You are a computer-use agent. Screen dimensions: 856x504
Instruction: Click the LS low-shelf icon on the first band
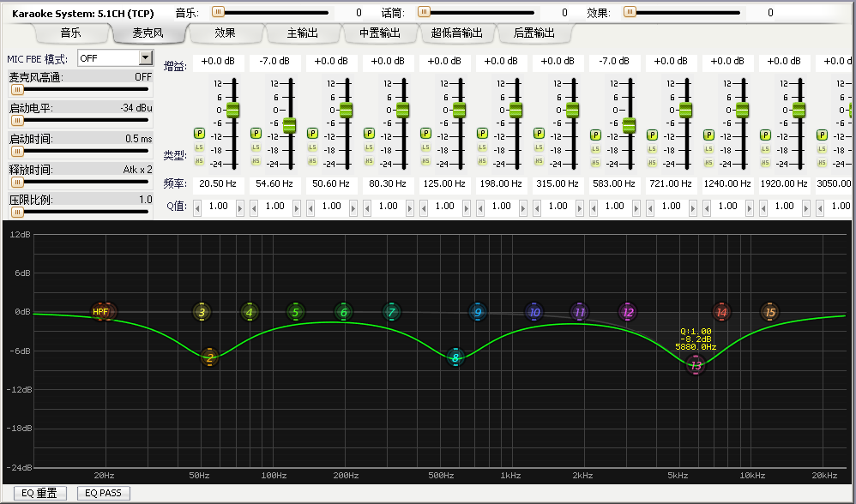click(x=199, y=147)
